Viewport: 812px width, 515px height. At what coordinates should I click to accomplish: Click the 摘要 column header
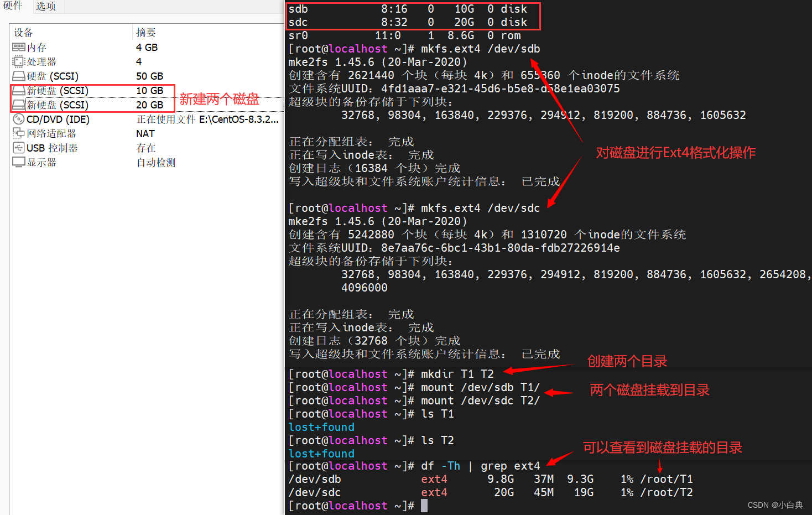click(146, 33)
